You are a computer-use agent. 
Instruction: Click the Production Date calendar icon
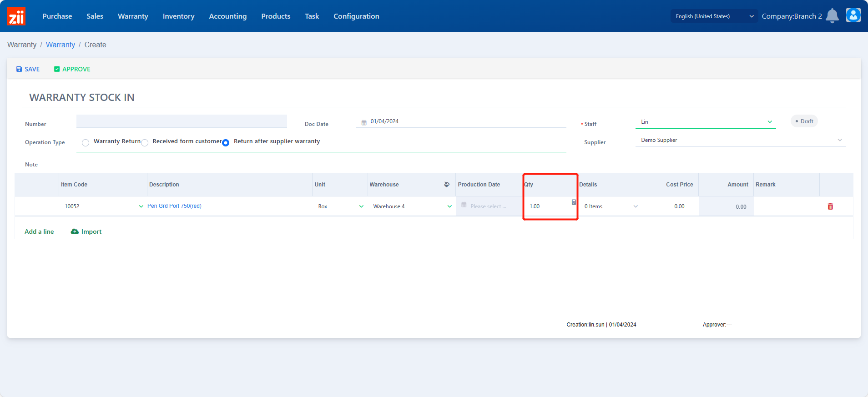pos(464,205)
